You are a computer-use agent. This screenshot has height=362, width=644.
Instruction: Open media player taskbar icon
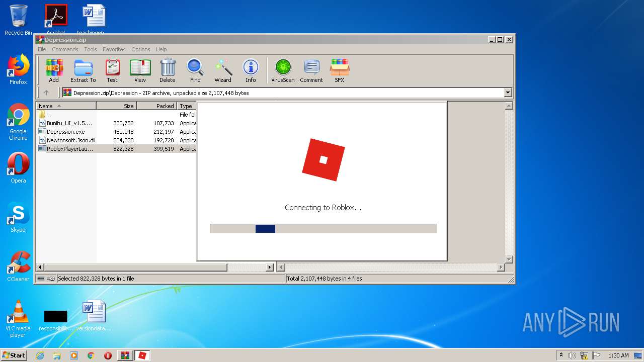(74, 355)
